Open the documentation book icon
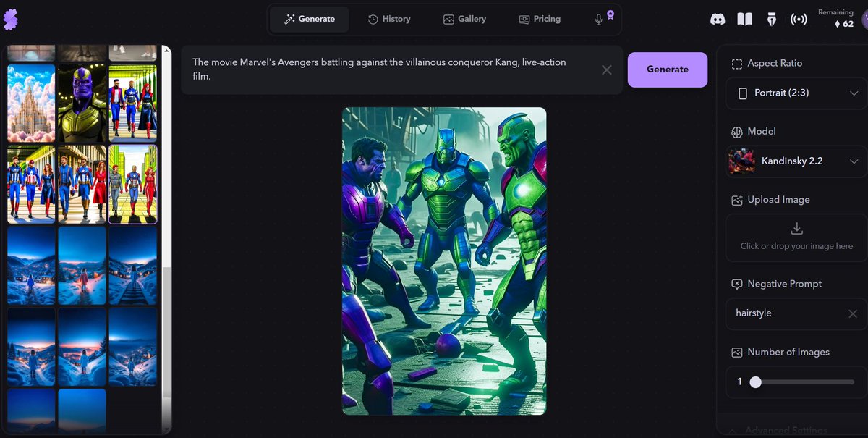The height and width of the screenshot is (438, 868). point(744,20)
